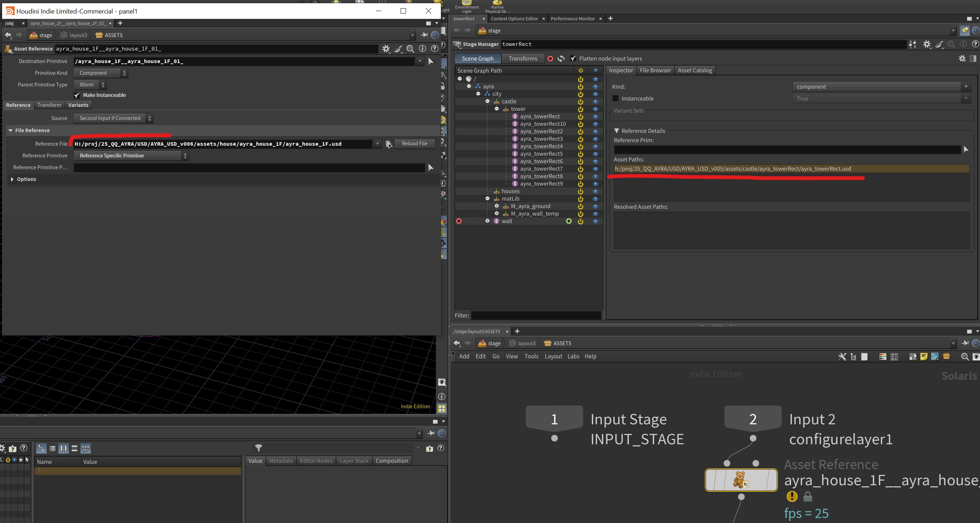
Task: Click the Reference Primitive Path selector arrow icon
Action: coord(431,167)
